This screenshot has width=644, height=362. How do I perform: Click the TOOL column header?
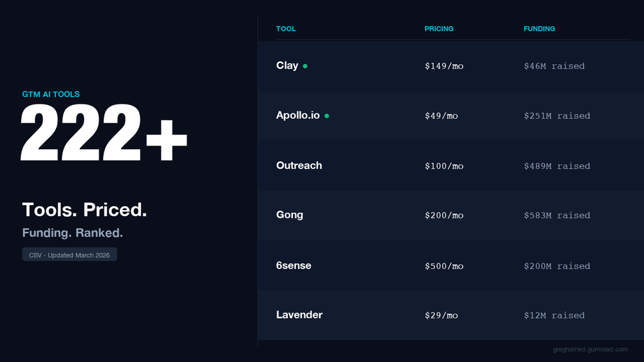286,29
